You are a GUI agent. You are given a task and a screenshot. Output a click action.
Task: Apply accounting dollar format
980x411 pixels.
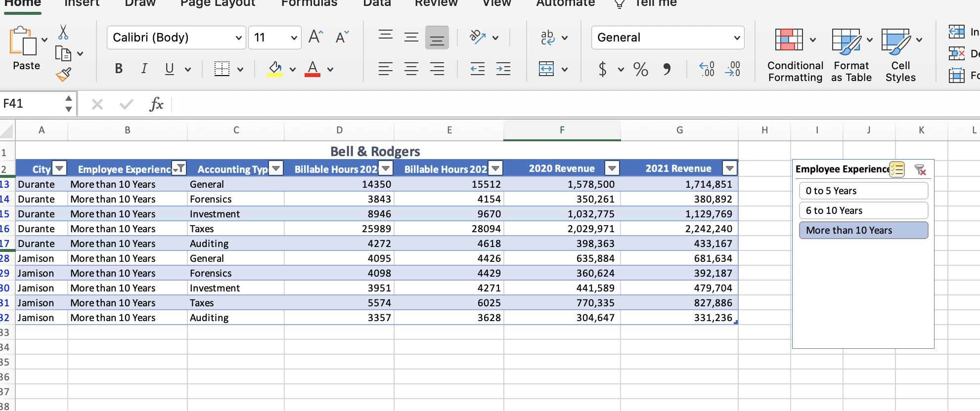[602, 69]
